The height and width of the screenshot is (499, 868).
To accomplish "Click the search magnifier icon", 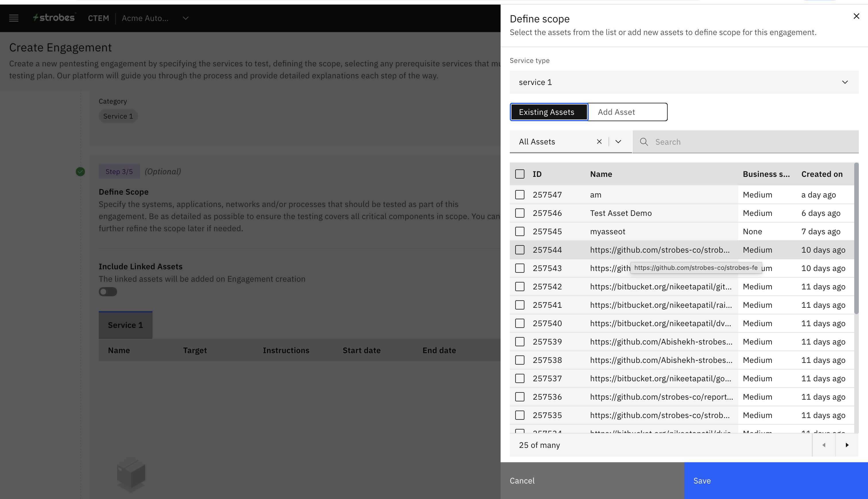I will pos(644,142).
